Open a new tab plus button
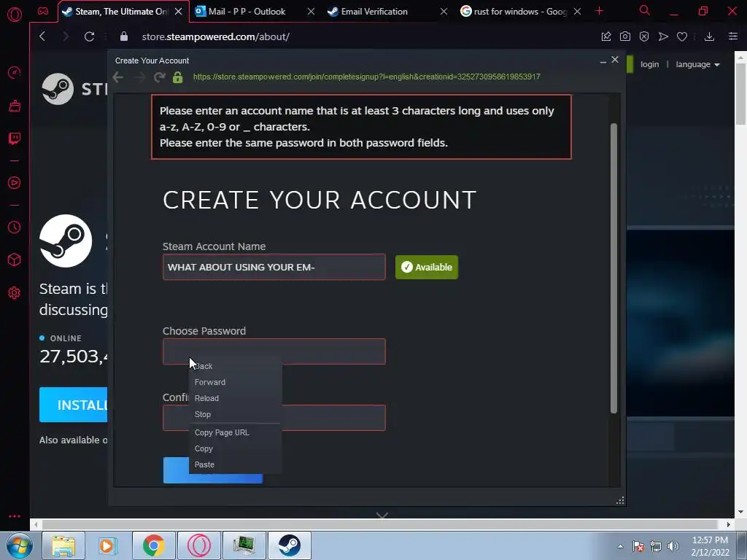Screen dimensions: 747x560 [x=600, y=11]
